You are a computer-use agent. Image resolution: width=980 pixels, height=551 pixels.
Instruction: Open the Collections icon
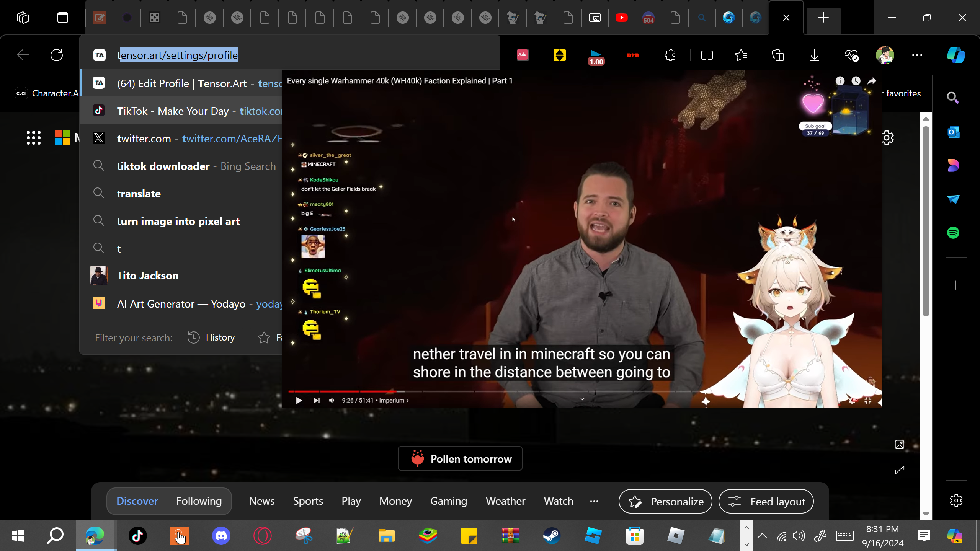(x=778, y=55)
